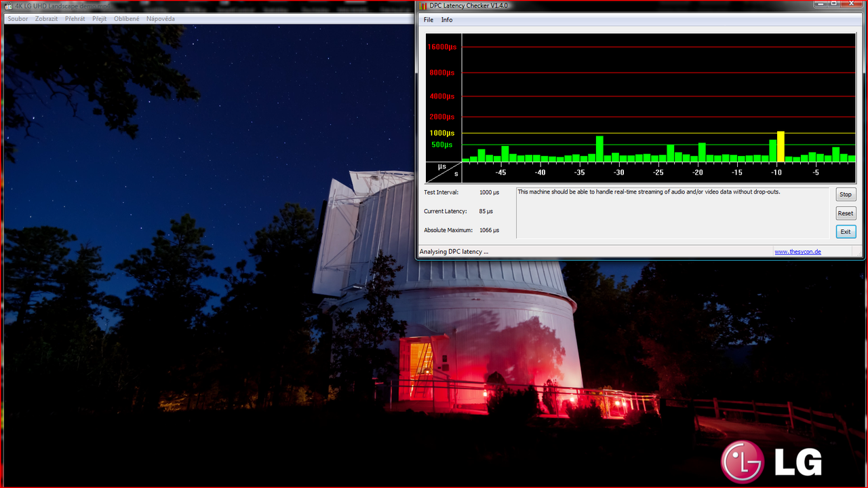
Task: Click the 'Analysing DPC latency ...' status text
Action: click(454, 252)
